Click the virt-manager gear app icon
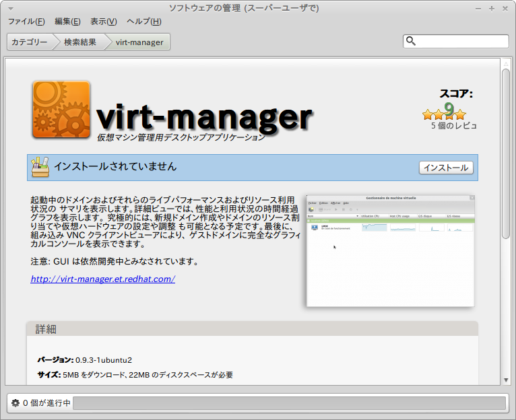The width and height of the screenshot is (516, 420). click(x=61, y=110)
